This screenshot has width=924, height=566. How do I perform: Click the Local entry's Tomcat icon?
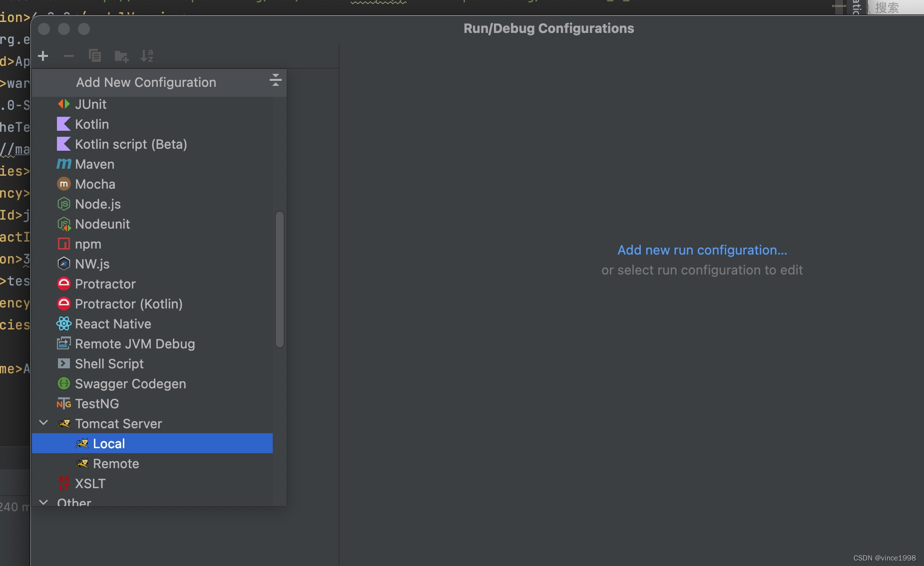pyautogui.click(x=82, y=443)
